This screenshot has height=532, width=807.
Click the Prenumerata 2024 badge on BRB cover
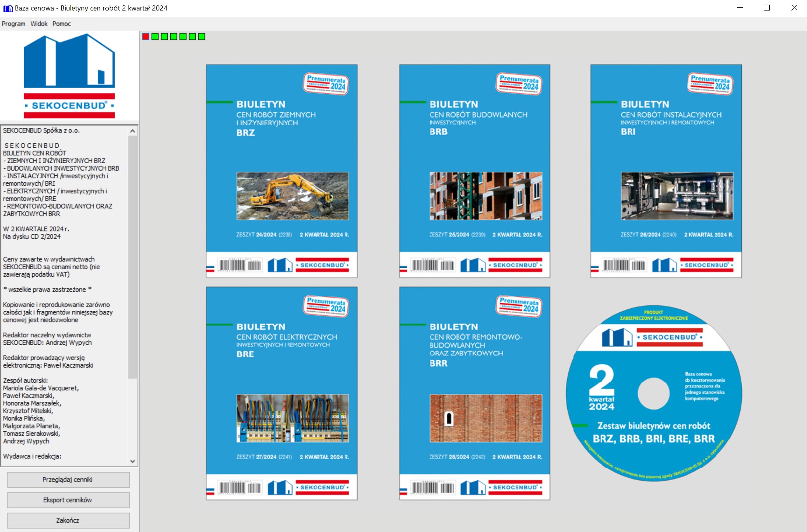tap(519, 84)
